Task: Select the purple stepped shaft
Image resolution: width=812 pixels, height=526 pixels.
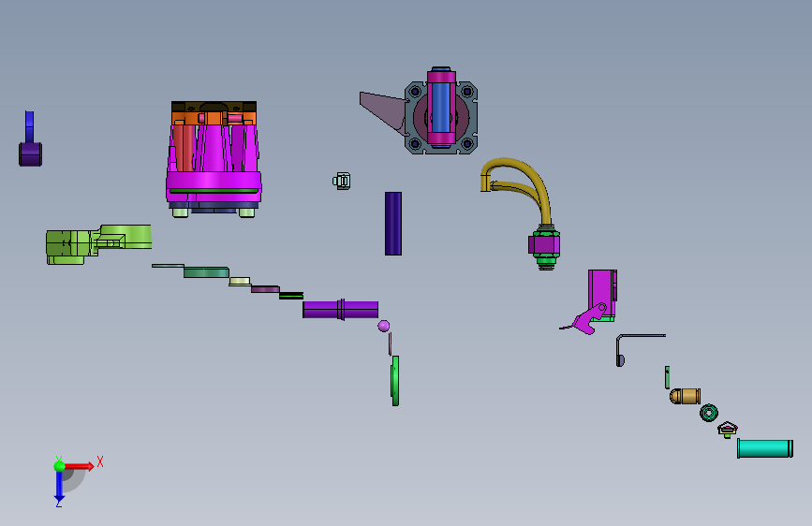Action: pos(340,310)
